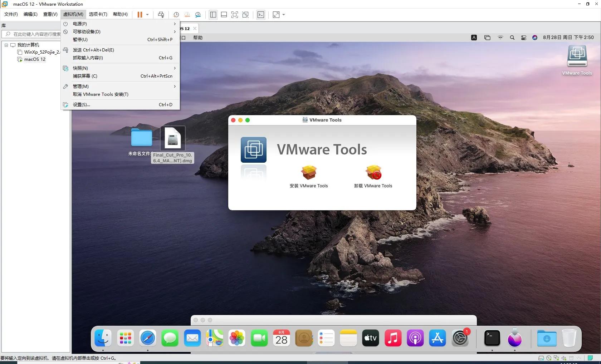Click the take snapshot clock icon
Image resolution: width=601 pixels, height=364 pixels.
[x=176, y=15]
